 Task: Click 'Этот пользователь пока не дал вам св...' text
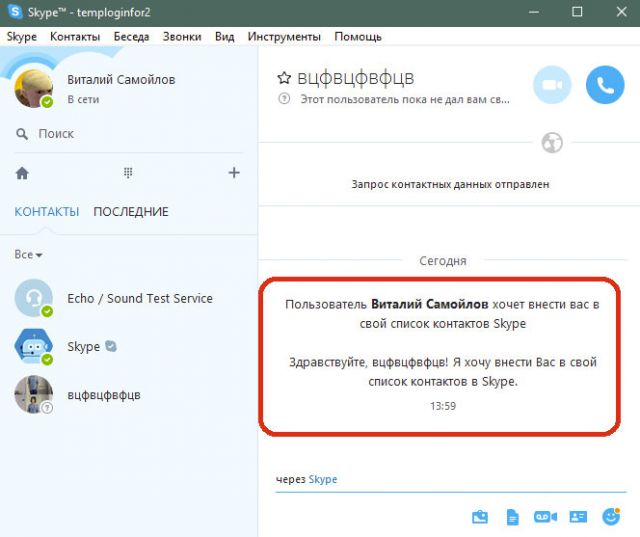point(405,99)
